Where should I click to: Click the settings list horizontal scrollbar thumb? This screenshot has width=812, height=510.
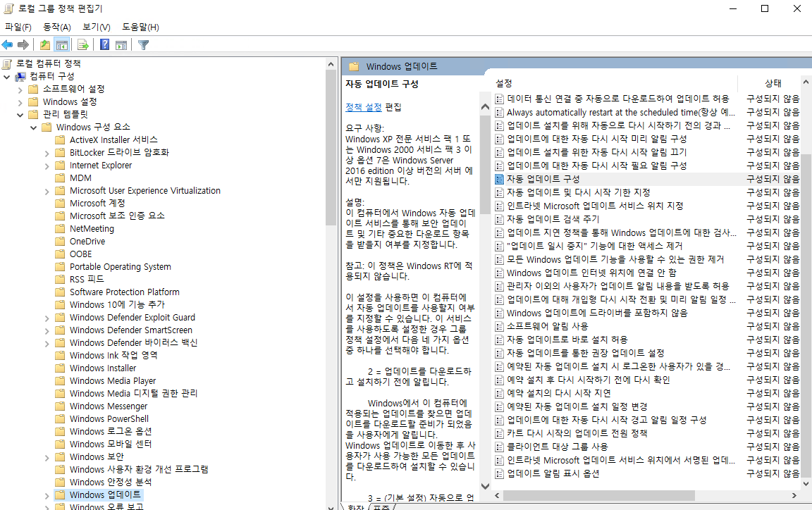coord(598,496)
